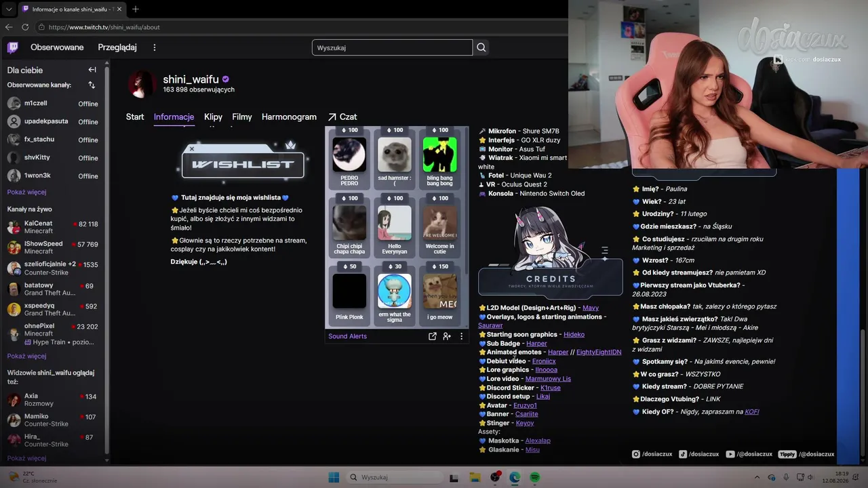
Task: Reload the page with the refresh icon
Action: tap(25, 27)
